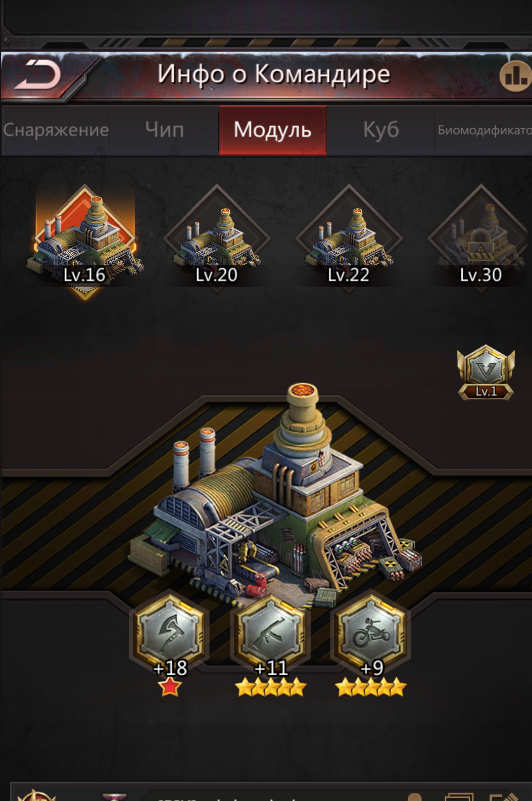Open the Биомодификатор tab
Image resolution: width=532 pixels, height=801 pixels.
484,130
